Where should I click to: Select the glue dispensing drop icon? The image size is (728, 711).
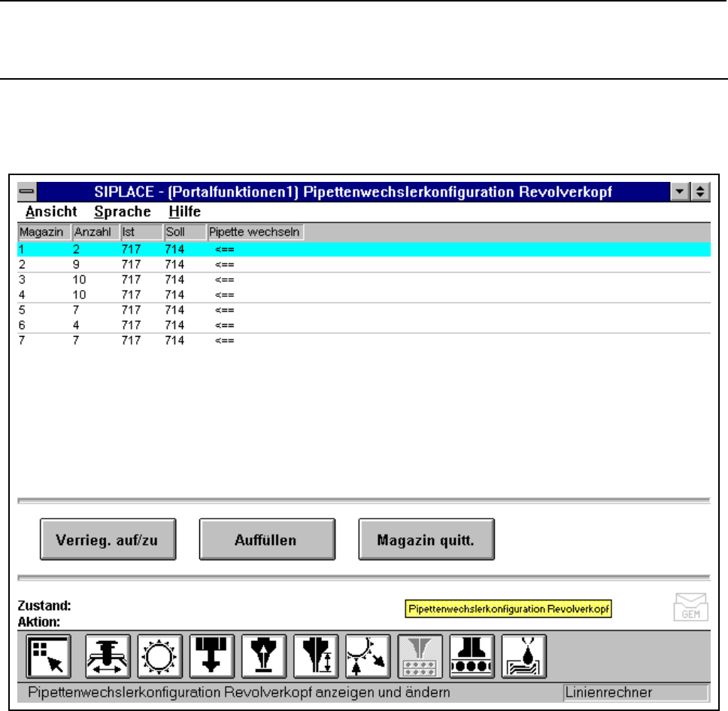click(x=524, y=655)
